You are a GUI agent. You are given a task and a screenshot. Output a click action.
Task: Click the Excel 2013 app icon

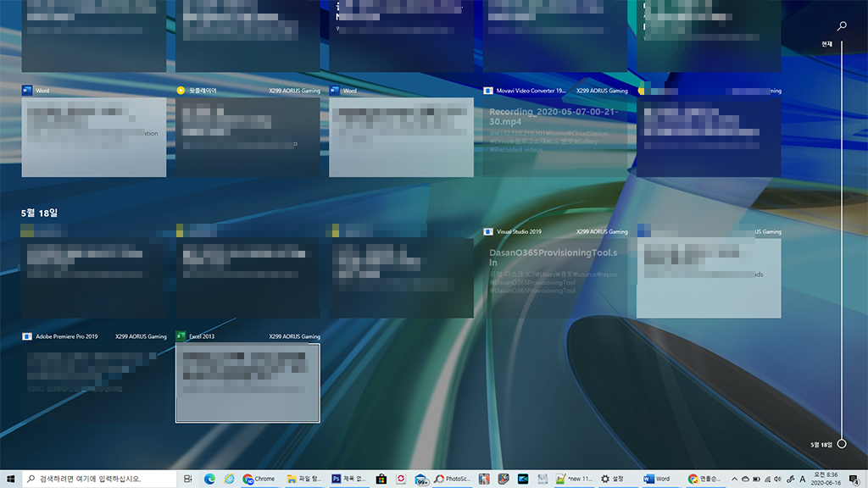click(x=180, y=335)
